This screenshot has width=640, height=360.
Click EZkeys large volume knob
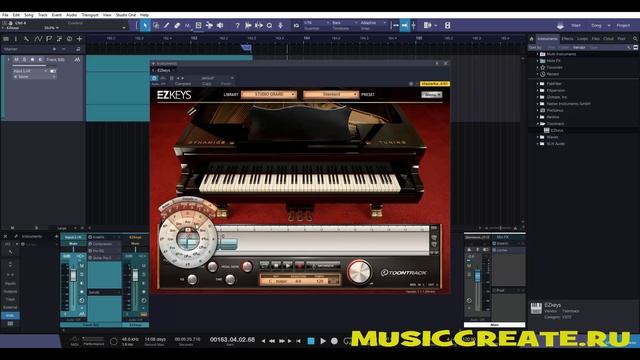click(359, 272)
